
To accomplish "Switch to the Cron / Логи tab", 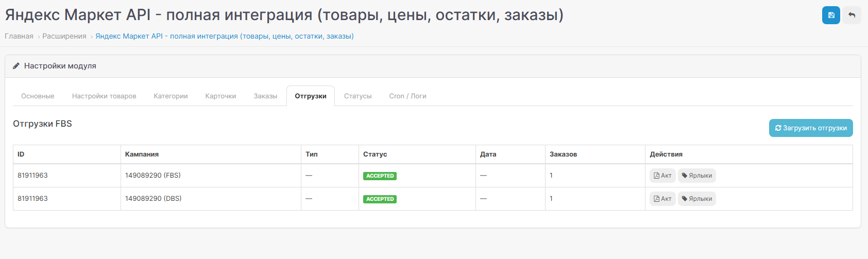I will pyautogui.click(x=407, y=96).
